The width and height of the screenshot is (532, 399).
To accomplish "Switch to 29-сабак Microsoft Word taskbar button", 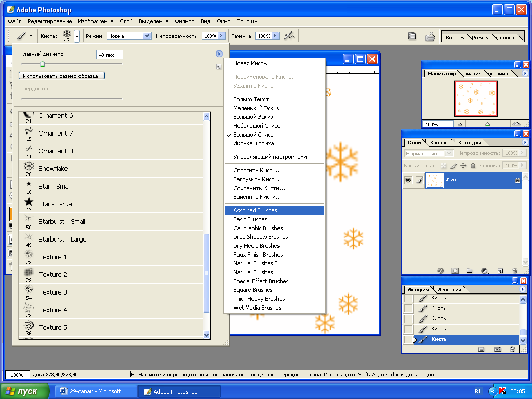I will pos(95,391).
